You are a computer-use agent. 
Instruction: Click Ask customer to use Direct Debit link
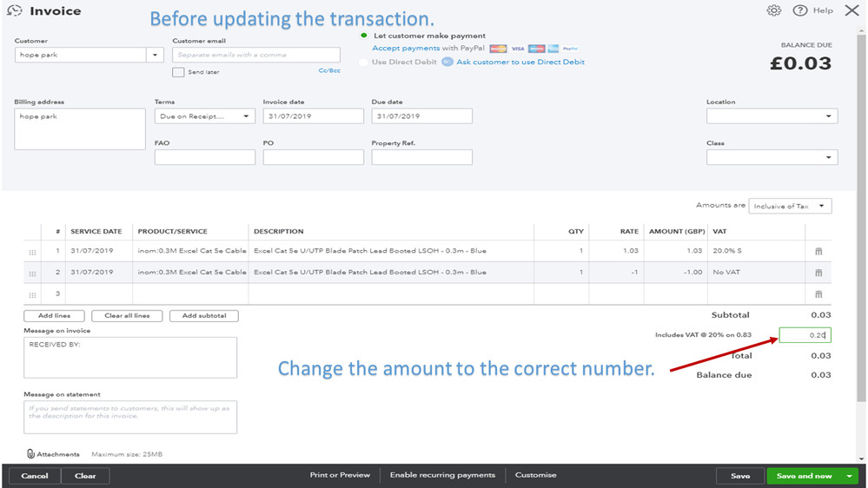(x=520, y=62)
